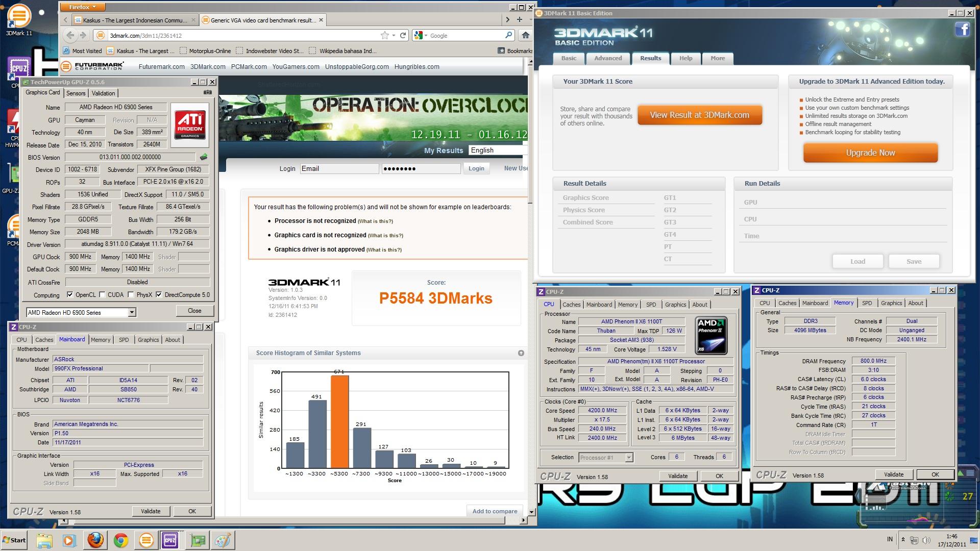Click the GPU-Z screenshot camera icon

tap(207, 92)
